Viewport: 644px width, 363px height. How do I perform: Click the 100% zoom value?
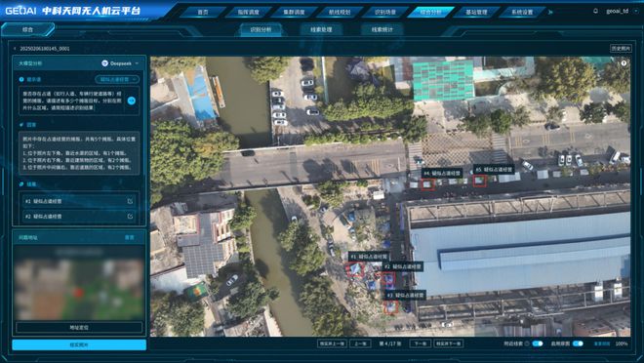[622, 343]
